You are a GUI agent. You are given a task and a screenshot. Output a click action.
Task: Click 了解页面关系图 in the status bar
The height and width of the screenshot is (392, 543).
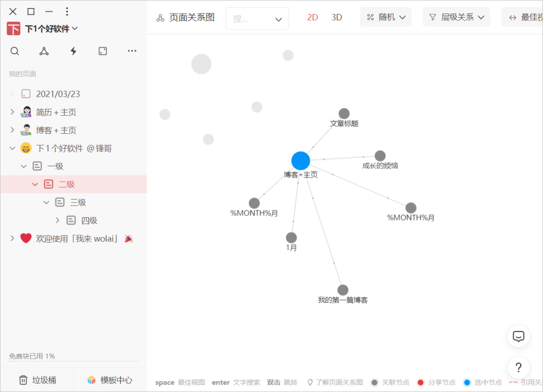340,382
